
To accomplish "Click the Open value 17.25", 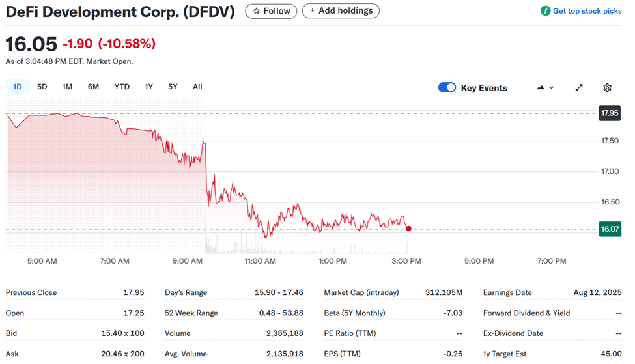I will click(x=134, y=313).
